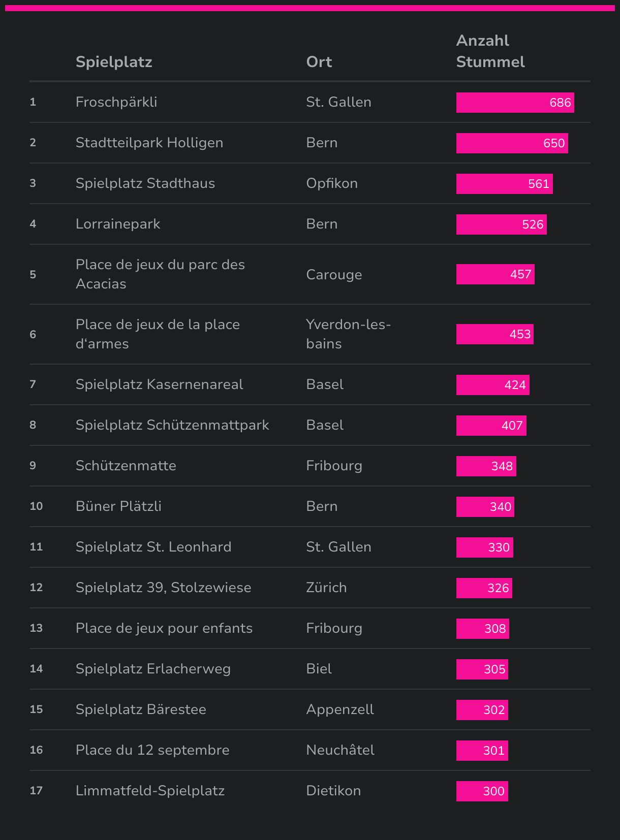Select the Lorrainepark entry
The width and height of the screenshot is (620, 840).
(117, 224)
